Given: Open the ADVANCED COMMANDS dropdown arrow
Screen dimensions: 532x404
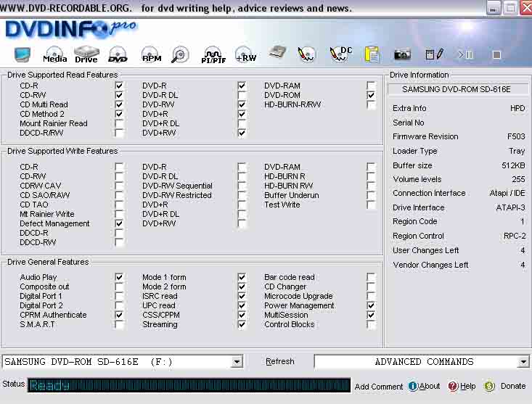Looking at the screenshot, I should click(x=523, y=362).
